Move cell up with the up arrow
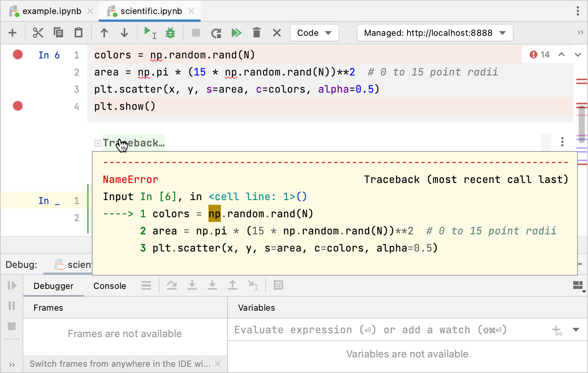This screenshot has width=588, height=373. click(104, 33)
